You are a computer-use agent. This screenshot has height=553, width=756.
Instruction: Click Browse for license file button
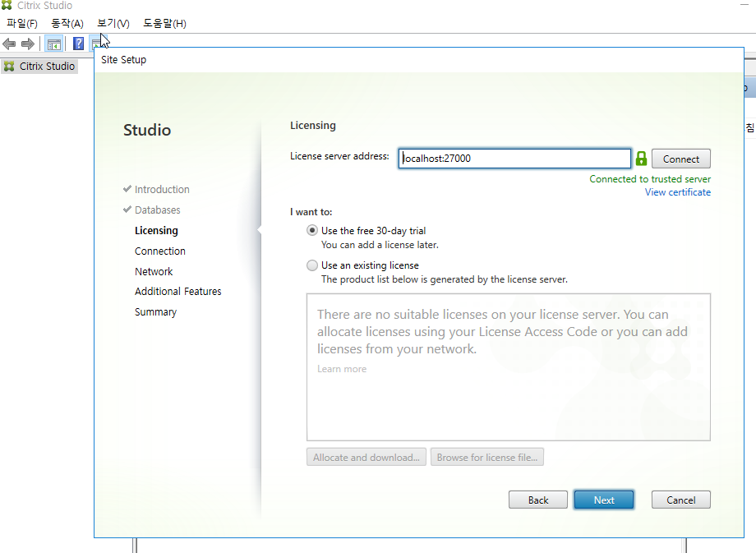pyautogui.click(x=487, y=458)
